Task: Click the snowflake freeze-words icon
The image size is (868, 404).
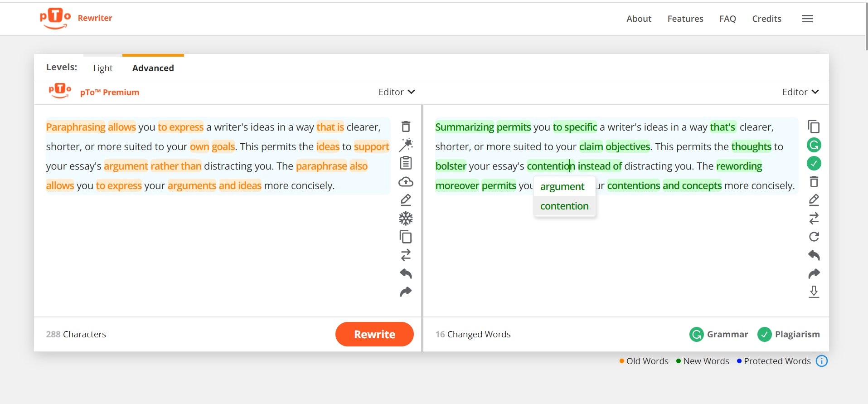Action: (406, 219)
